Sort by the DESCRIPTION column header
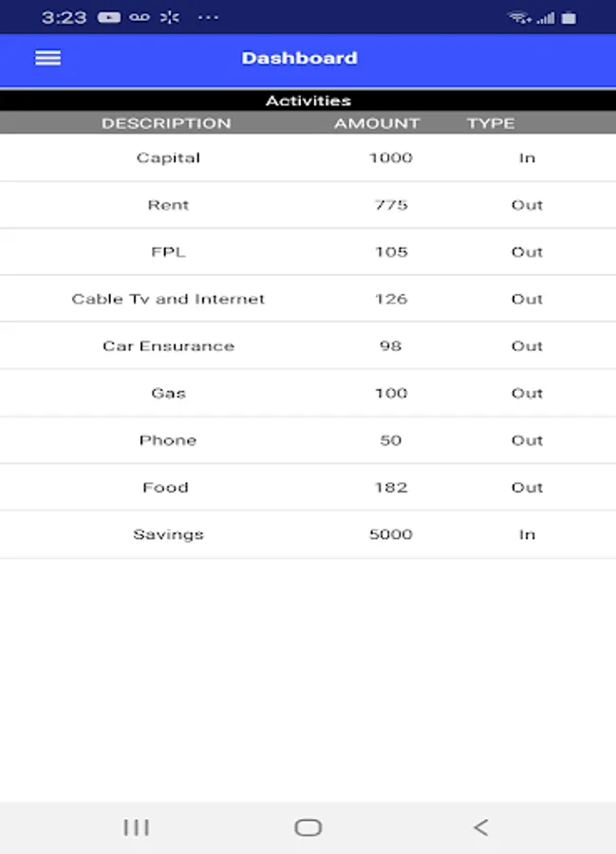 click(x=166, y=122)
